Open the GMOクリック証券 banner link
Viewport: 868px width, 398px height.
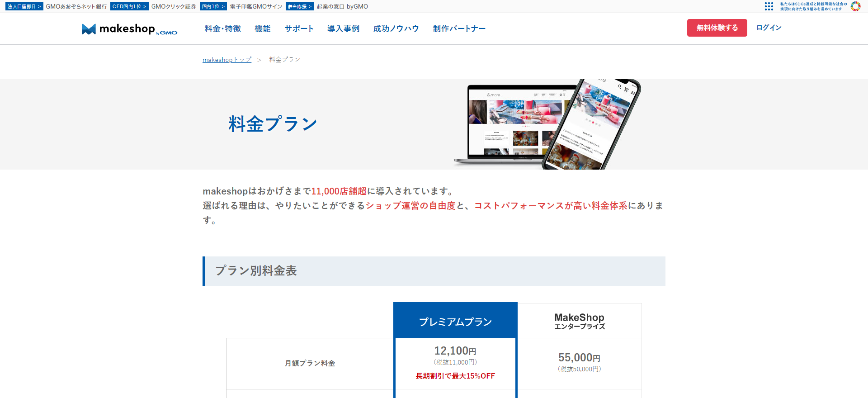click(x=174, y=6)
